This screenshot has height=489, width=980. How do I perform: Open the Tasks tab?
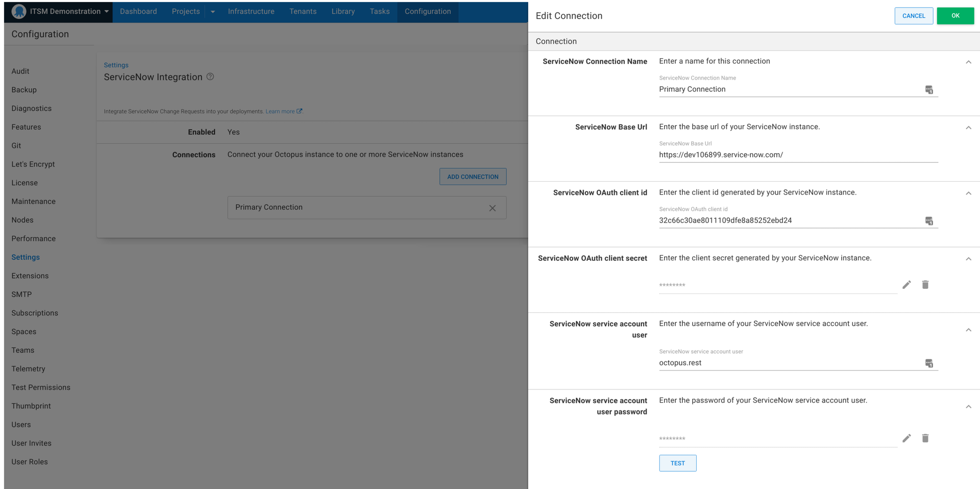(379, 11)
